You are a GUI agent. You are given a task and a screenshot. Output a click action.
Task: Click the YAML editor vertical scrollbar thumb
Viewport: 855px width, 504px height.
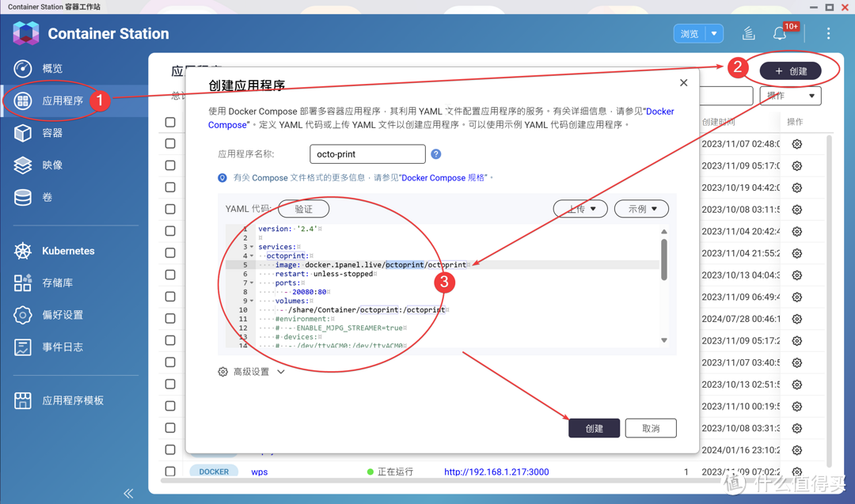click(x=663, y=260)
